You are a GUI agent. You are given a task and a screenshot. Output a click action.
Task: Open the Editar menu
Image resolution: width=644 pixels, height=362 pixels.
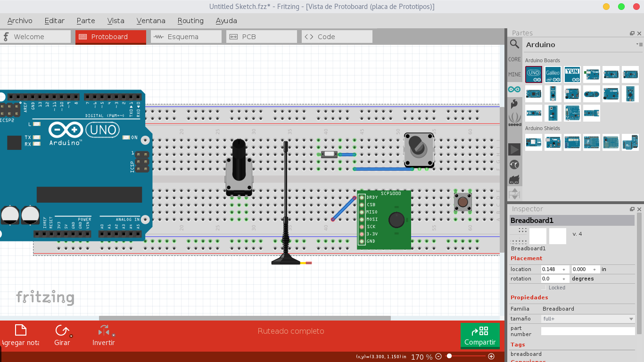pyautogui.click(x=54, y=21)
